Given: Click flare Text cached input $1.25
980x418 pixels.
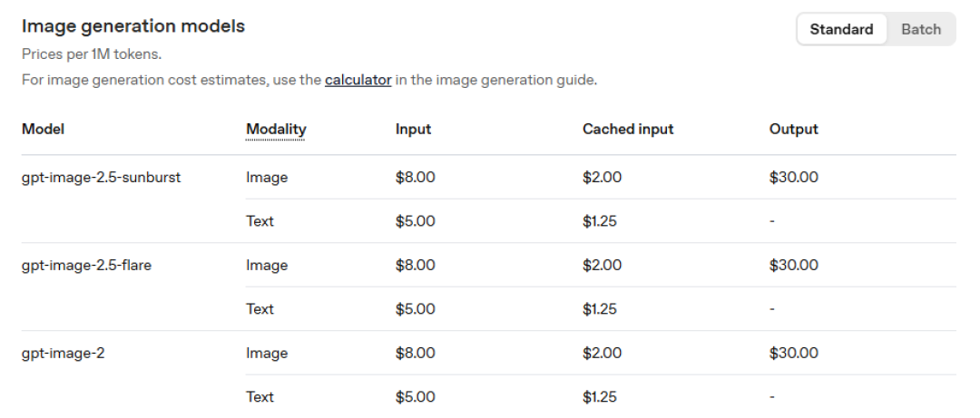Looking at the screenshot, I should click(600, 309).
